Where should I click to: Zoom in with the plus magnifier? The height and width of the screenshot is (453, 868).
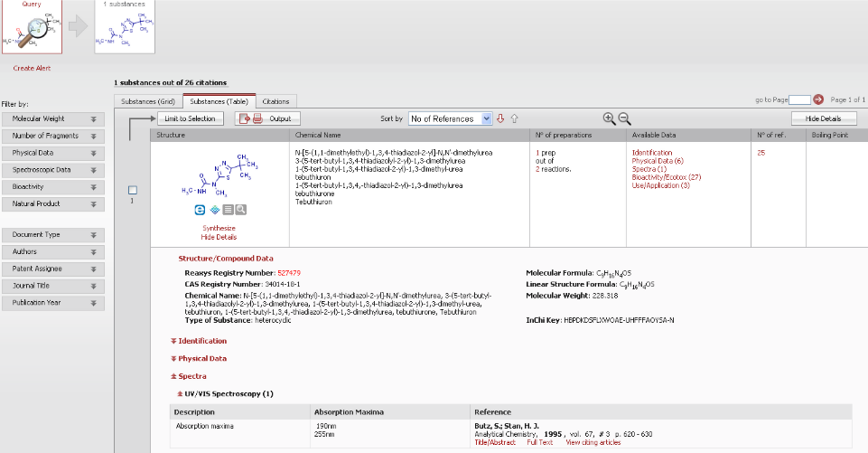pos(609,118)
